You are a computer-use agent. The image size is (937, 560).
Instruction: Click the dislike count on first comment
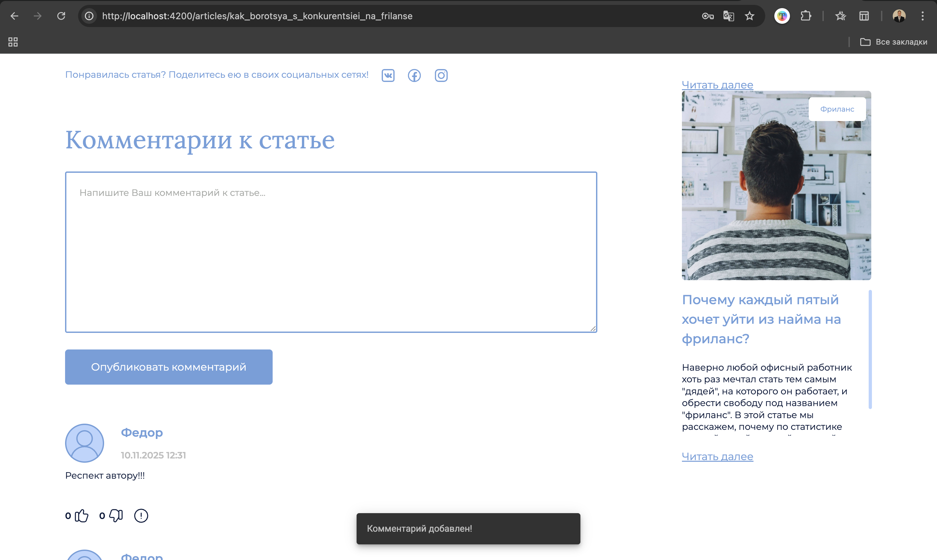tap(102, 515)
